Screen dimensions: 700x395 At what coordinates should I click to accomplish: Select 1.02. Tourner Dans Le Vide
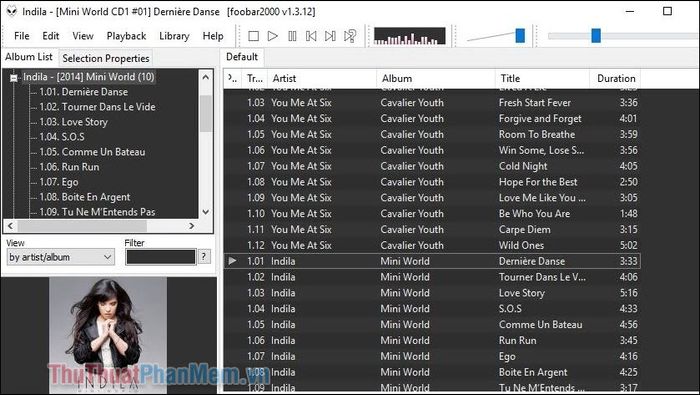[x=97, y=107]
